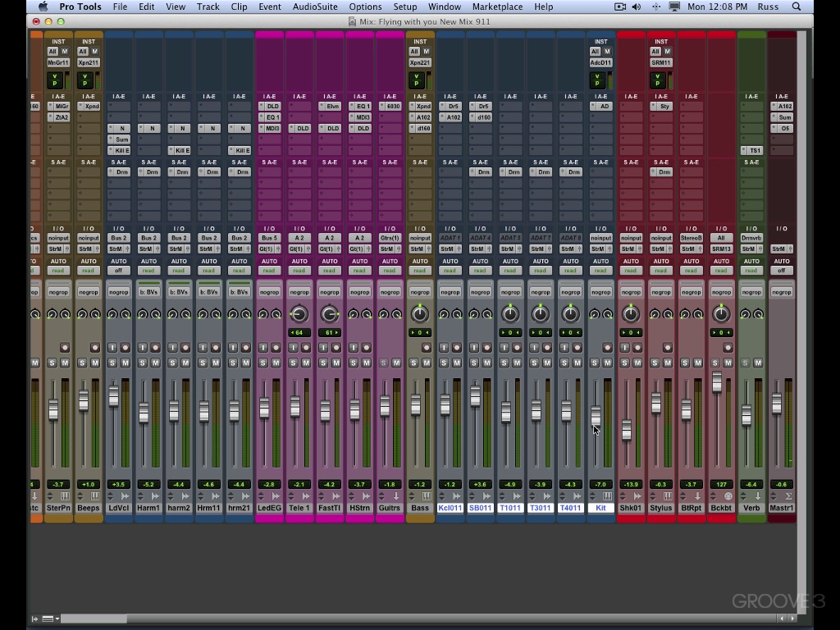
Task: Open the Setup menu
Action: 405,7
